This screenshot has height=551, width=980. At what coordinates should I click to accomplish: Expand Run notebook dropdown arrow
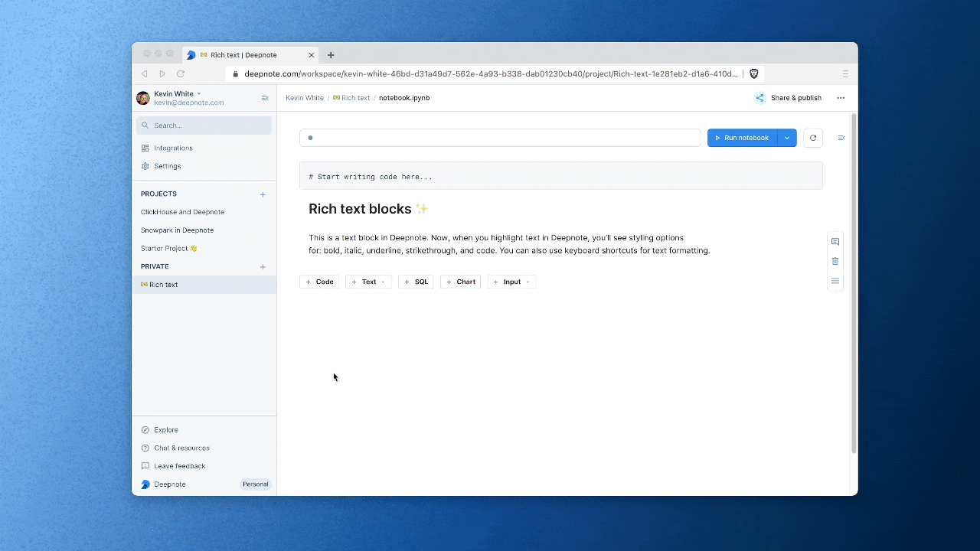point(787,138)
